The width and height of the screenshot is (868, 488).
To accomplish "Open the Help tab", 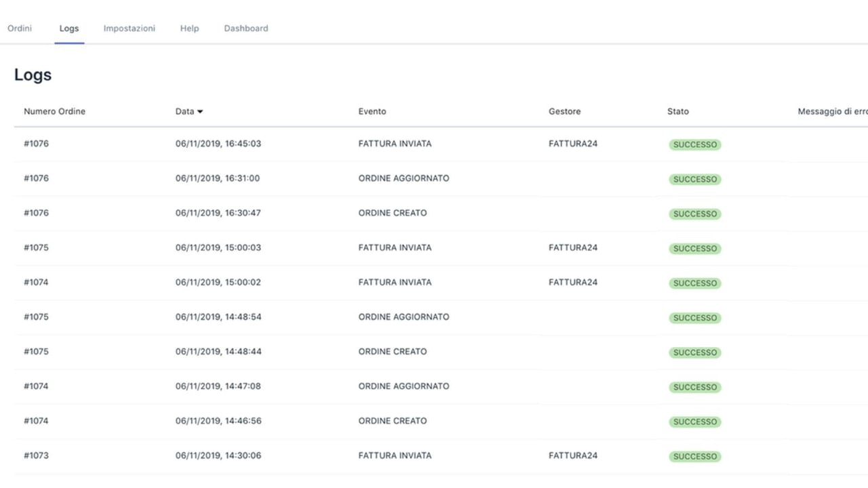I will click(x=190, y=28).
